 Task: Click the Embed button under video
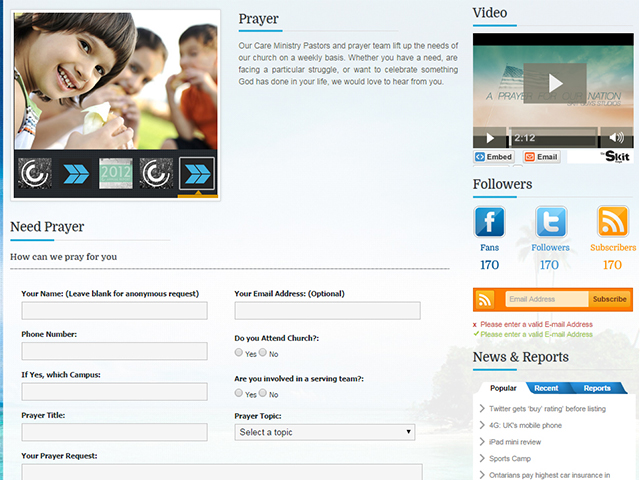[494, 157]
